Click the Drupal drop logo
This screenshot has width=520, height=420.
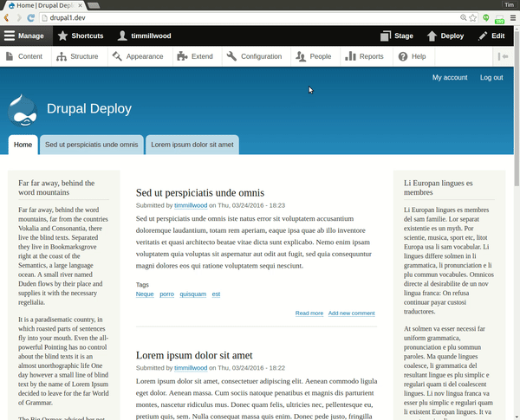23,110
